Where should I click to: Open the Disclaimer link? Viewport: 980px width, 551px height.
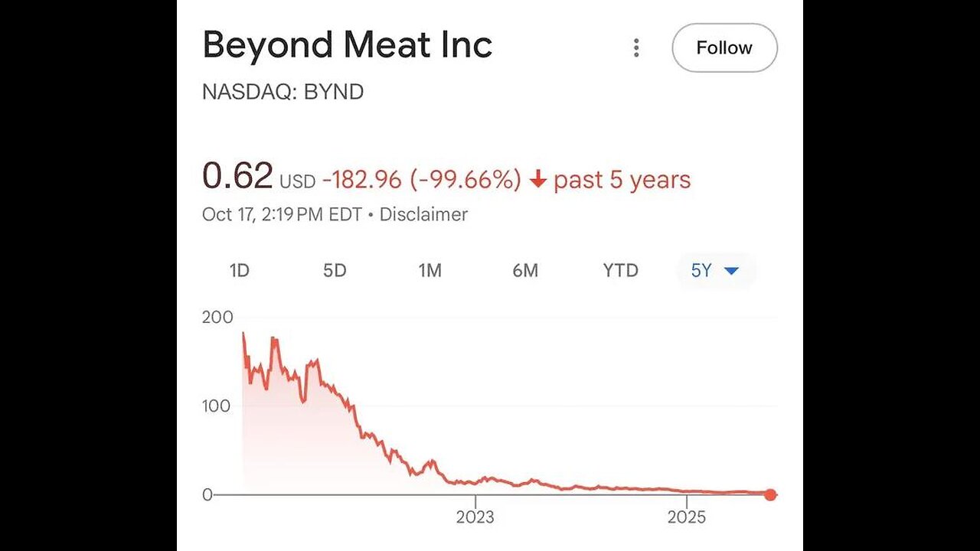pos(423,214)
